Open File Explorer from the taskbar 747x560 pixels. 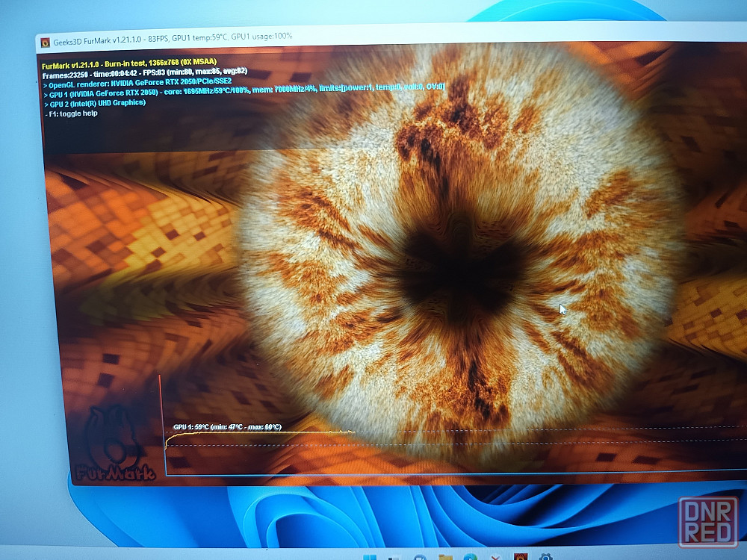[x=445, y=557]
